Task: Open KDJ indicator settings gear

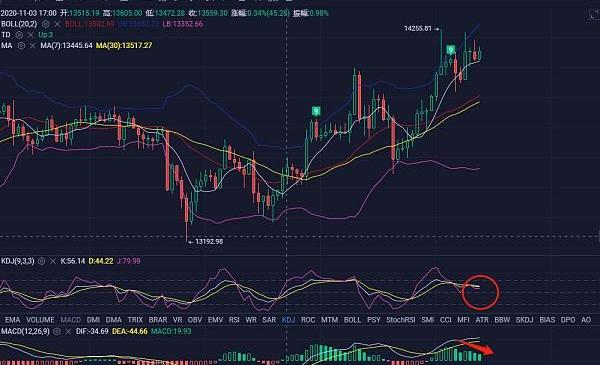Action: point(41,261)
